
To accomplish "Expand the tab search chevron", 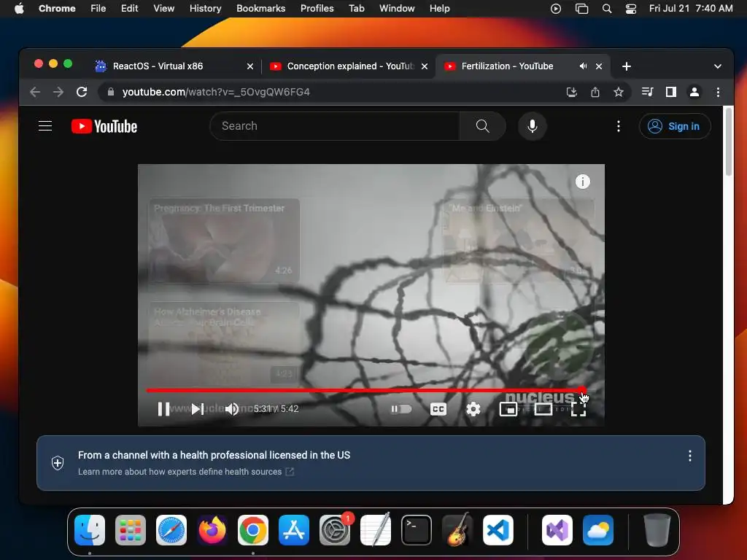I will pyautogui.click(x=718, y=66).
